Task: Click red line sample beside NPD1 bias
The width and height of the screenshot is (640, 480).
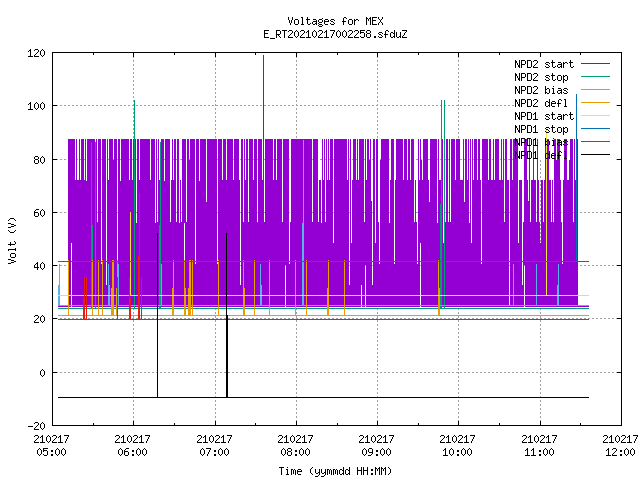Action: click(x=595, y=142)
